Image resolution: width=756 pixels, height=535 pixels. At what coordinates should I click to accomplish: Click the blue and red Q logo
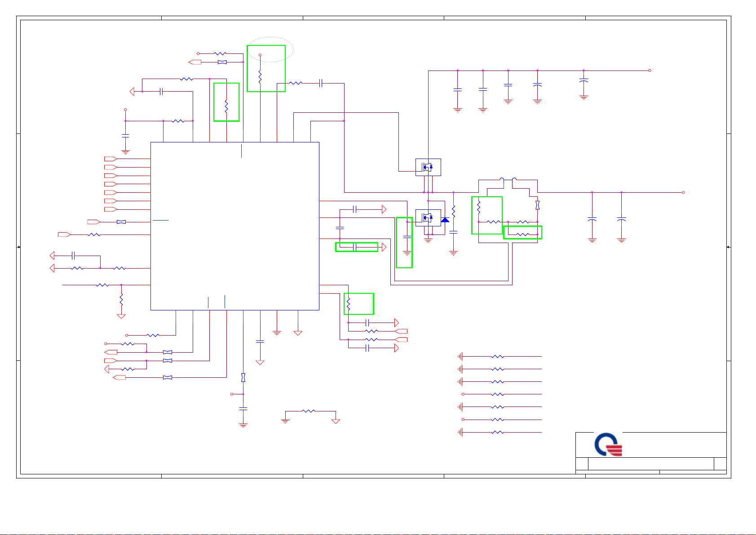tap(608, 445)
